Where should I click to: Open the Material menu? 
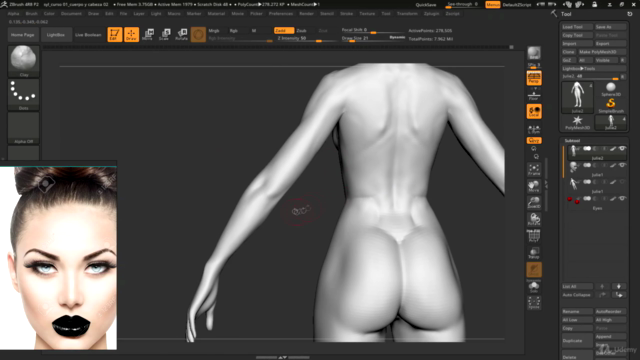(x=216, y=13)
